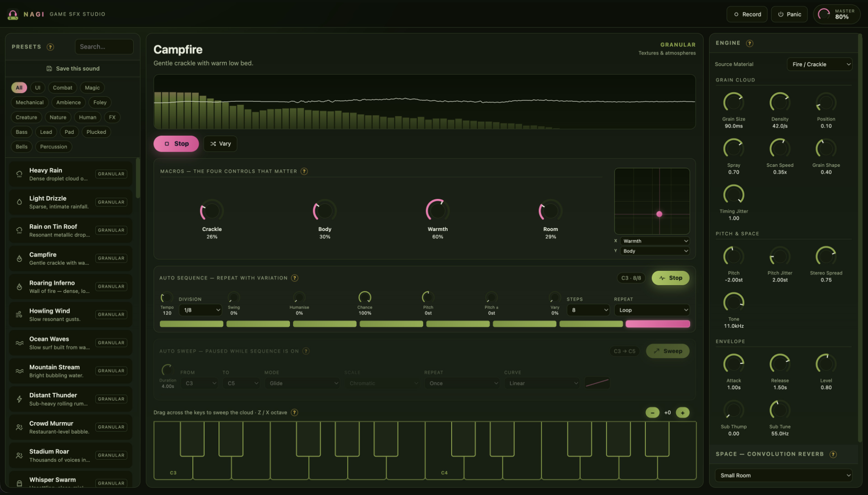Filter presets by Combat
Viewport: 868px width, 495px height.
(62, 88)
